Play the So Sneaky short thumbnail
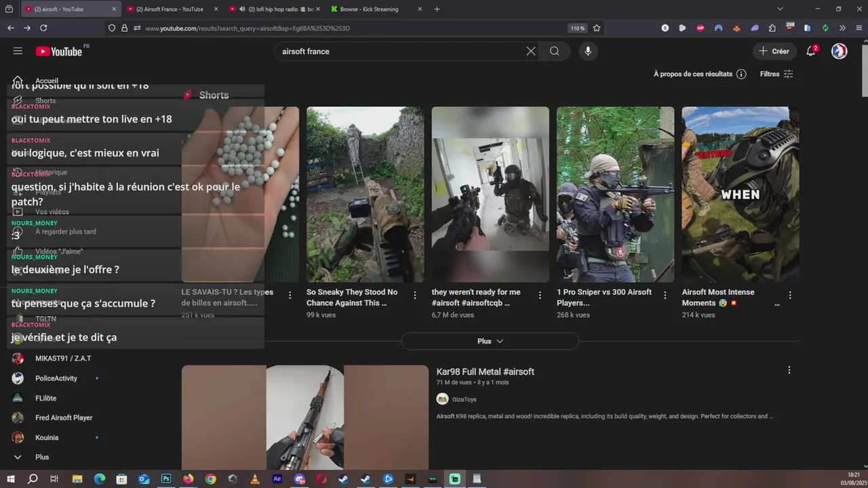The width and height of the screenshot is (868, 488). (x=365, y=195)
